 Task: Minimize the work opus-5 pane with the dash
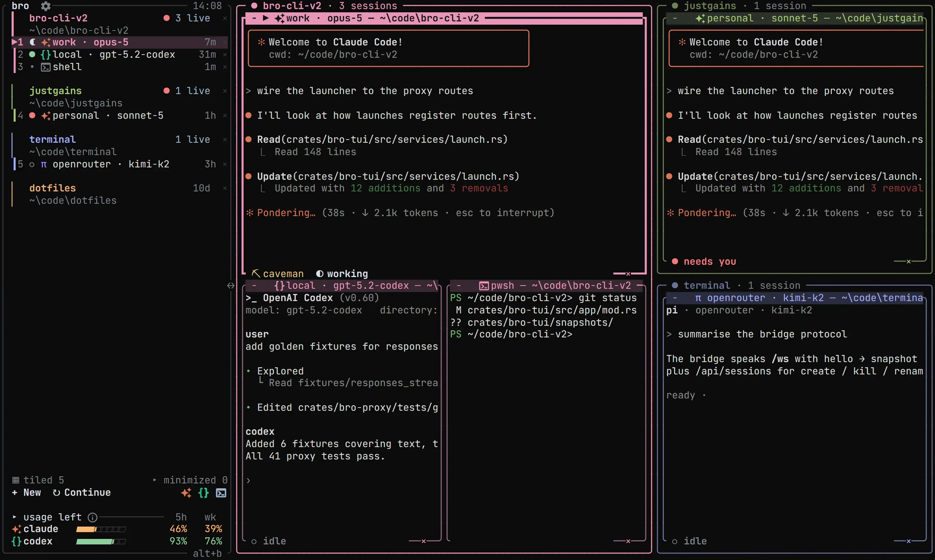click(x=255, y=18)
